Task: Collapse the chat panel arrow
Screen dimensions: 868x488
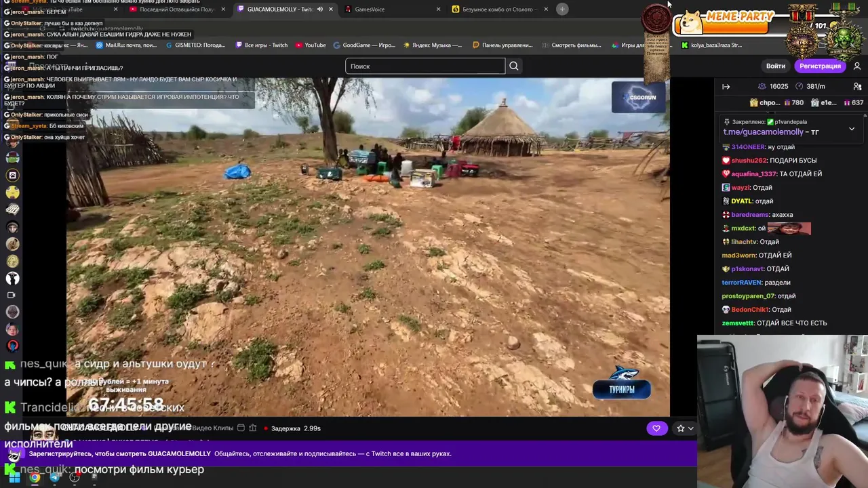Action: tap(726, 86)
